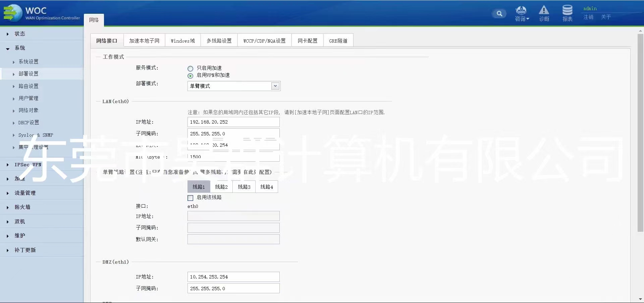
Task: Click the 关于 about link
Action: click(606, 17)
